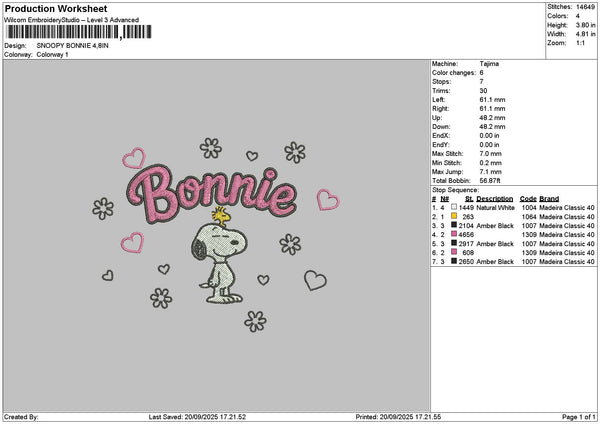
Task: Click the Stitches value '14649'
Action: point(585,7)
